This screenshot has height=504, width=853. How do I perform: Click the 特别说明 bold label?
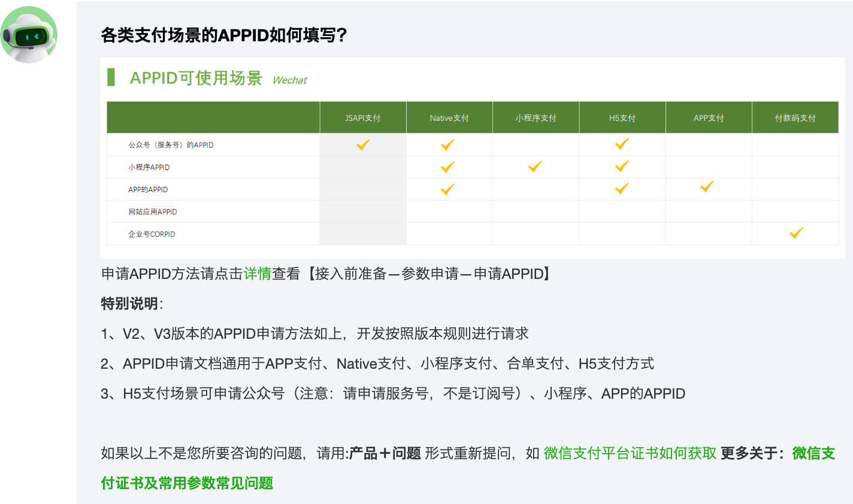tap(129, 303)
